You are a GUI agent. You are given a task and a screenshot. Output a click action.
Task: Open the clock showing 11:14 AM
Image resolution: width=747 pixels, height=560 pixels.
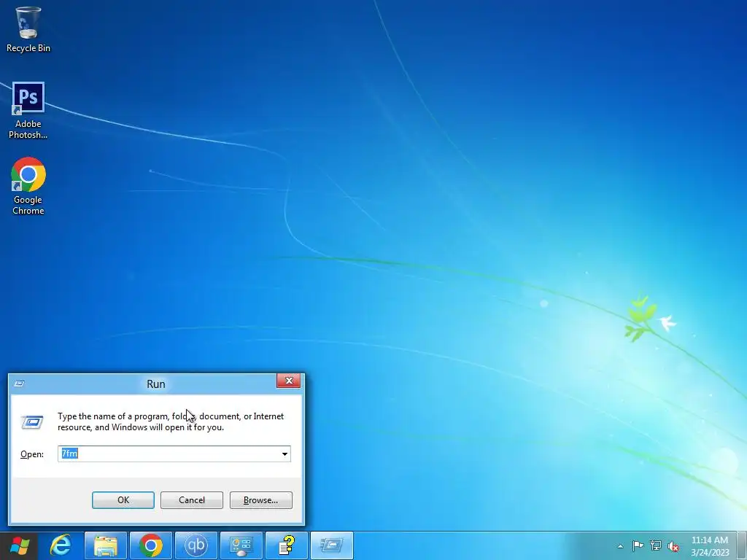tap(709, 545)
